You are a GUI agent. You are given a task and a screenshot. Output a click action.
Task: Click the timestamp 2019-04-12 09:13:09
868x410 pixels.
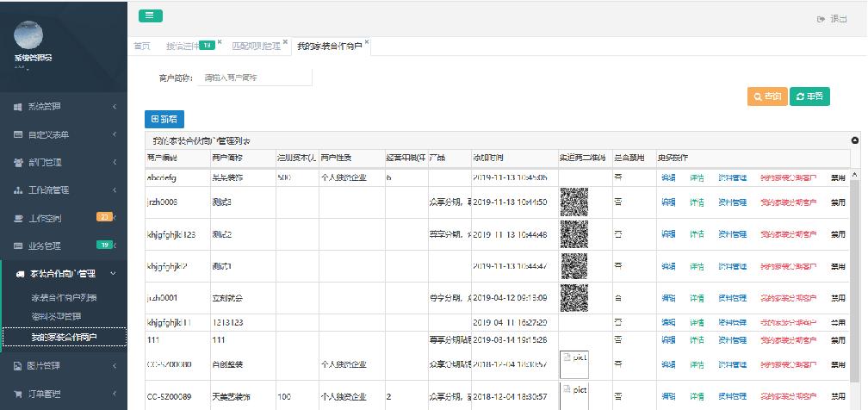point(510,298)
